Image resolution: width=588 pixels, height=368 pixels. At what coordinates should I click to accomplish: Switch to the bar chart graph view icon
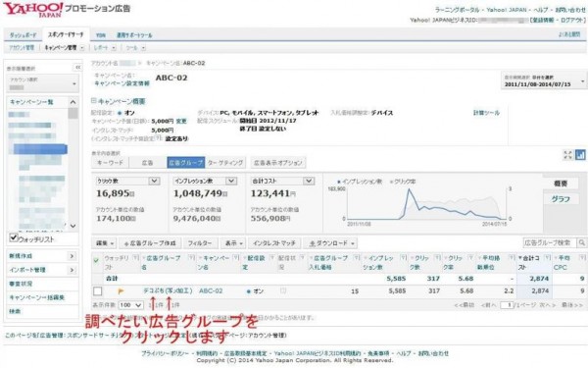[580, 155]
